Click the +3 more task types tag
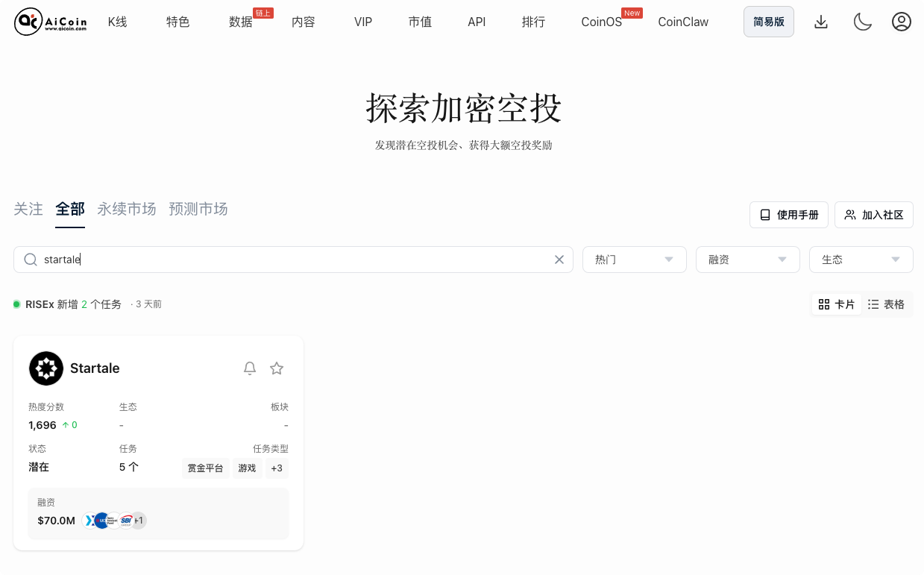The image size is (924, 575). [277, 468]
